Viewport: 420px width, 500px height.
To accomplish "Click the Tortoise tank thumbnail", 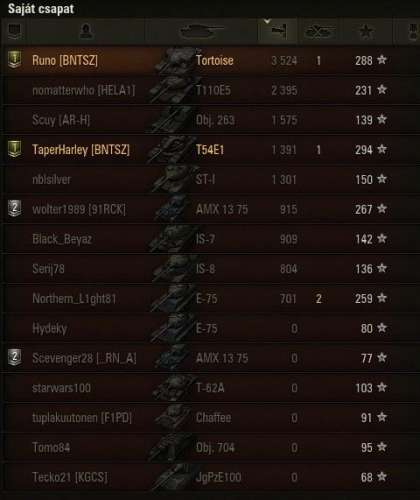I will 174,61.
